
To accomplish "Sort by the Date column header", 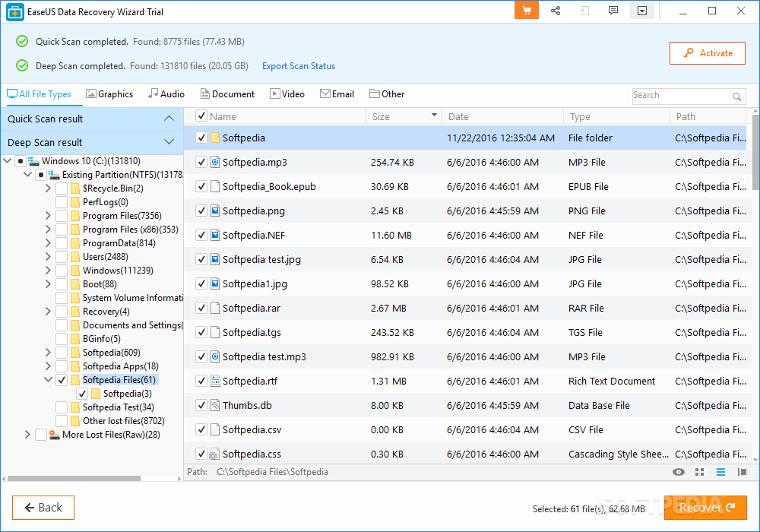I will (502, 116).
